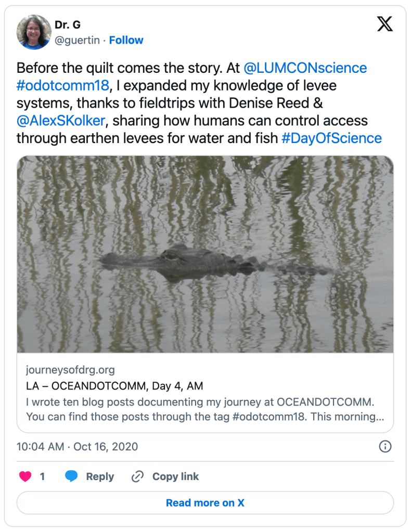412x532 pixels.
Task: Click the Reply label
Action: 100,476
